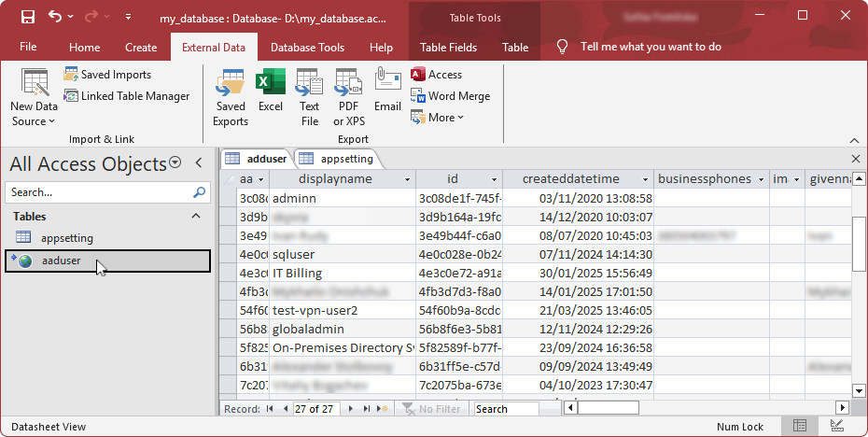This screenshot has height=437, width=868.
Task: Click the navigation search magnifier icon
Action: pos(200,192)
